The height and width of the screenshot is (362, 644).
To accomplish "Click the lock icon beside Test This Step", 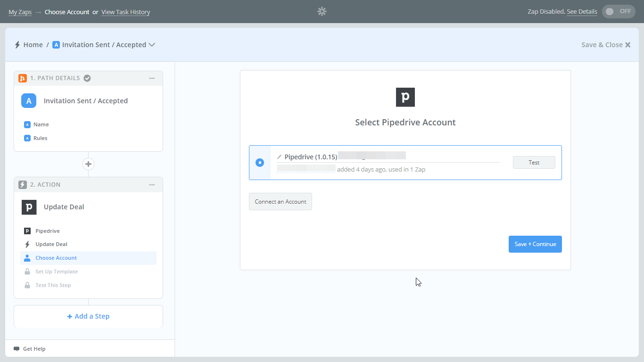I will pos(27,285).
